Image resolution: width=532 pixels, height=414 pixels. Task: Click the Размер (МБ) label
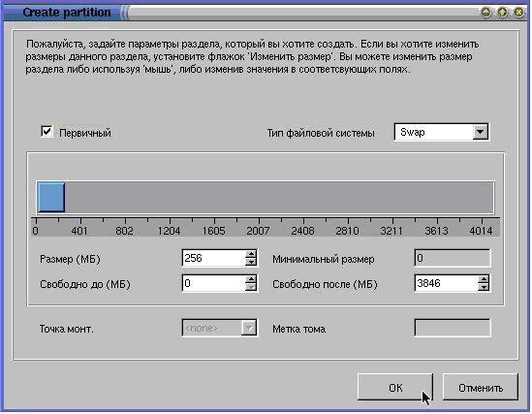(70, 259)
